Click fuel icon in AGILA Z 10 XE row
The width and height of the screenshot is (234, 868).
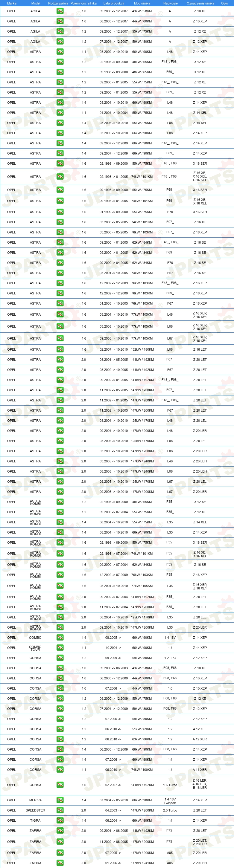coord(60,11)
